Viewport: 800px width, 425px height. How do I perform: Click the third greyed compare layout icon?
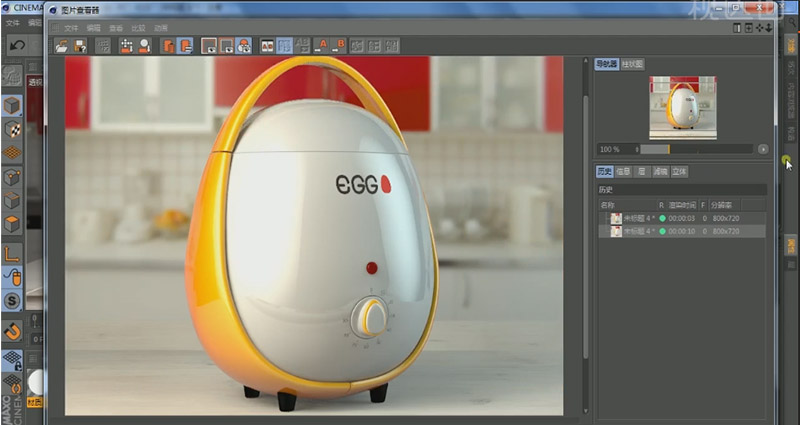(391, 46)
